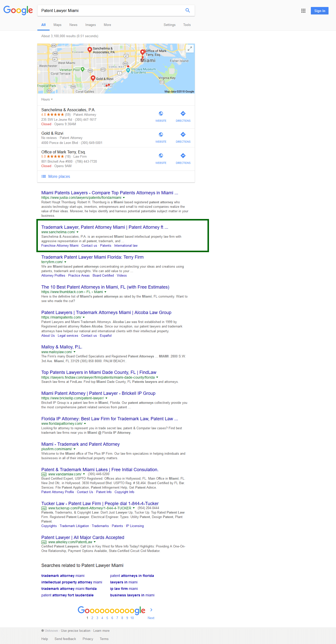
Task: Select the All search tab
Action: coord(43,25)
